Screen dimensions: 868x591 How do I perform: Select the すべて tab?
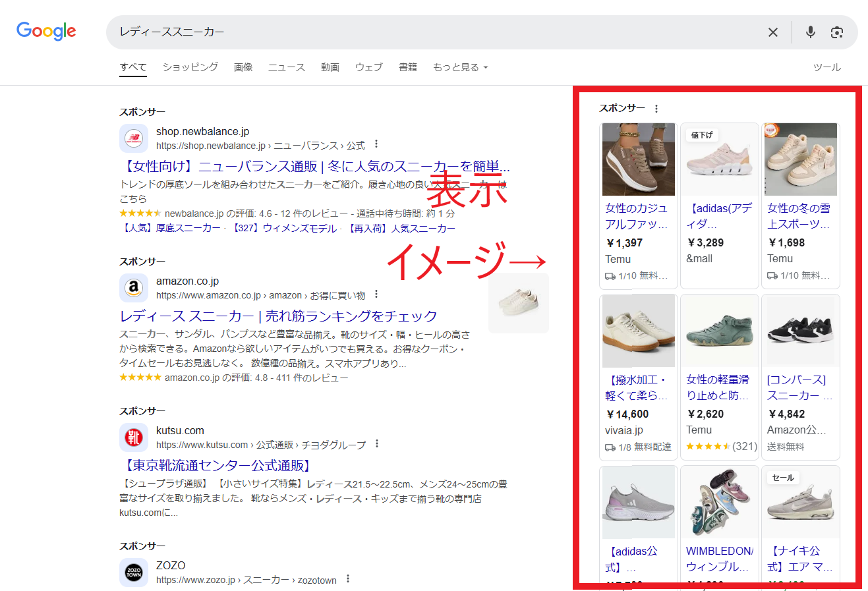133,67
